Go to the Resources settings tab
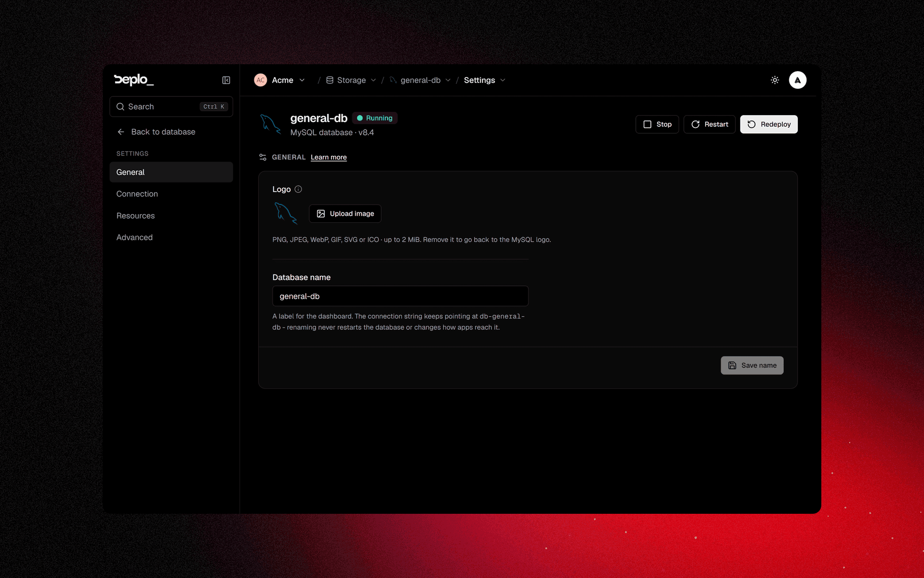The height and width of the screenshot is (578, 924). pos(171,216)
